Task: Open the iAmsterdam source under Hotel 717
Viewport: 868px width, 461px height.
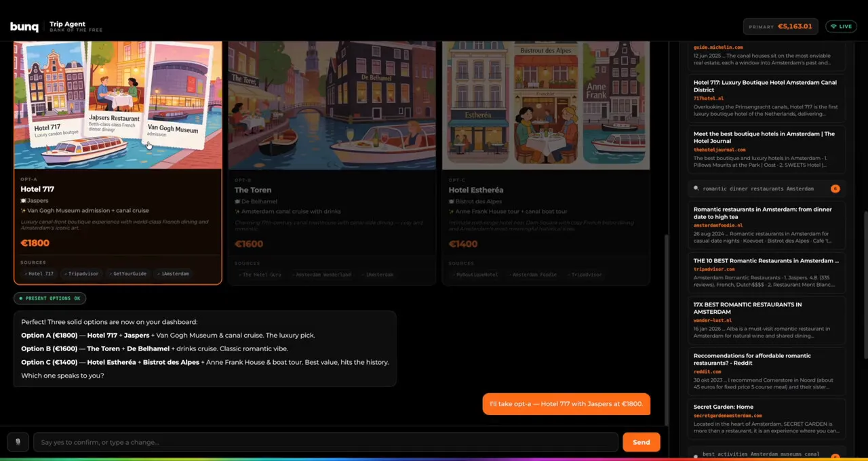Action: [173, 274]
